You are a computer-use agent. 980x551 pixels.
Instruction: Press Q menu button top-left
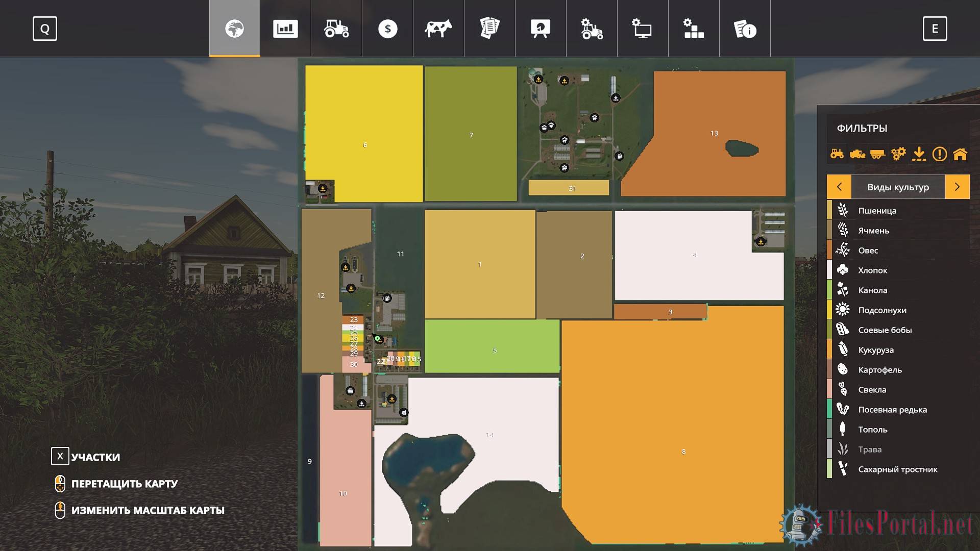tap(44, 28)
